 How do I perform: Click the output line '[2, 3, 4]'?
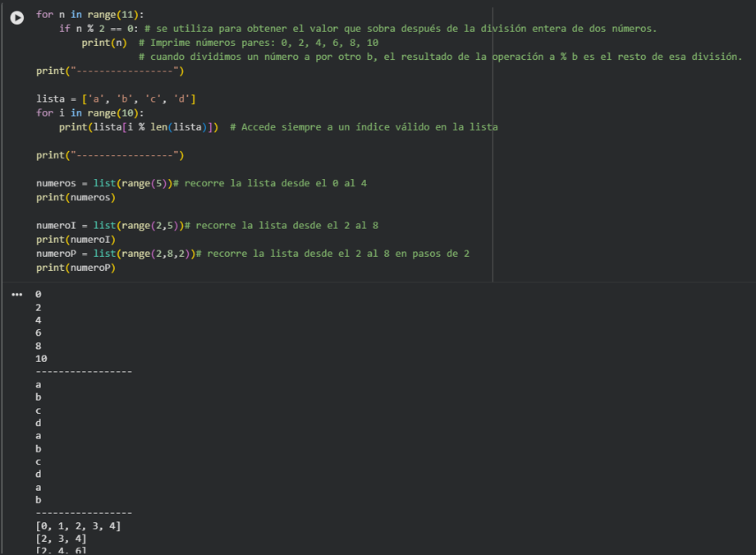[61, 539]
